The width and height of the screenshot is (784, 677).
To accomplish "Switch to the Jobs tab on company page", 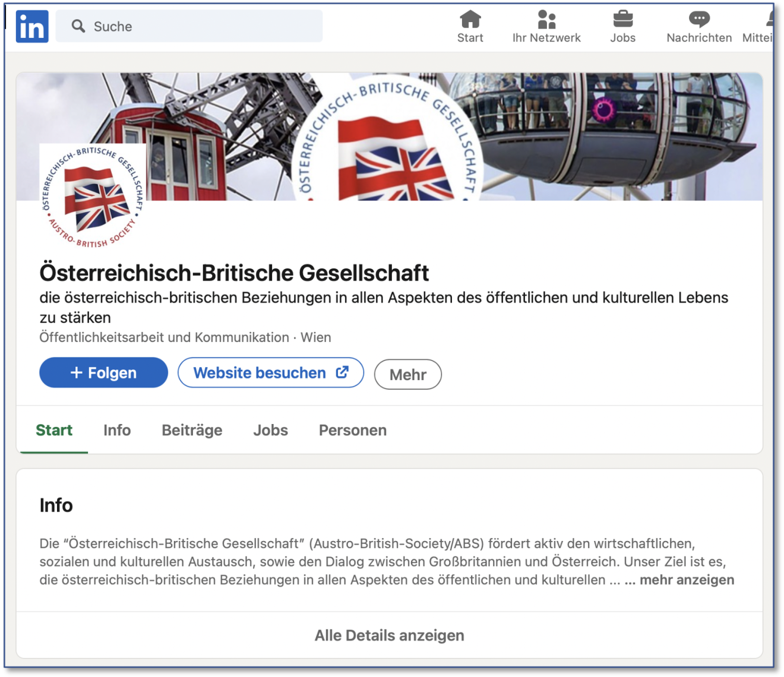I will [x=270, y=431].
